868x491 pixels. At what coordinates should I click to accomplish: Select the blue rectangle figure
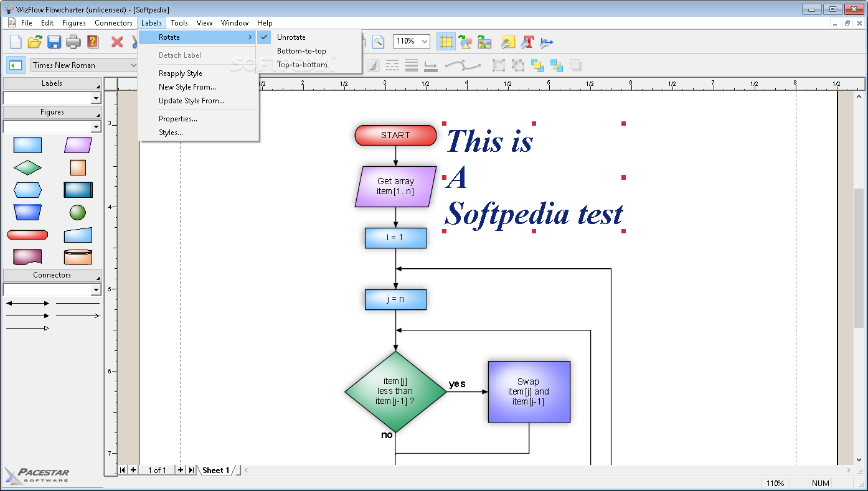click(x=27, y=145)
